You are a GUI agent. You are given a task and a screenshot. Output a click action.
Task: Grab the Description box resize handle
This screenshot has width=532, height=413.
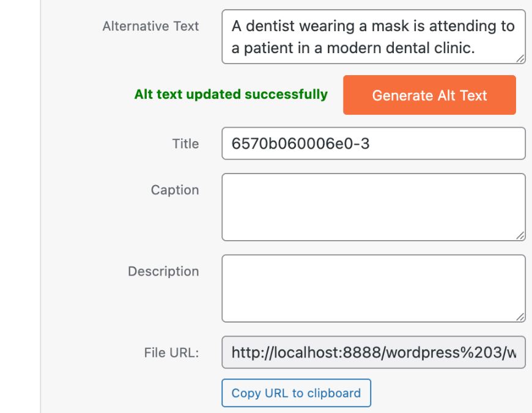click(x=520, y=317)
